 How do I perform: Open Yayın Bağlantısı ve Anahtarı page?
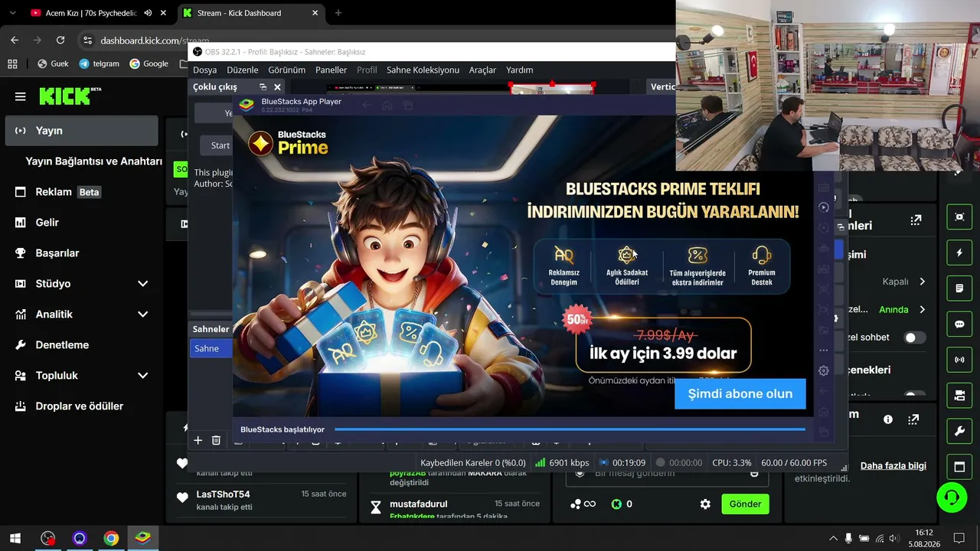point(93,161)
